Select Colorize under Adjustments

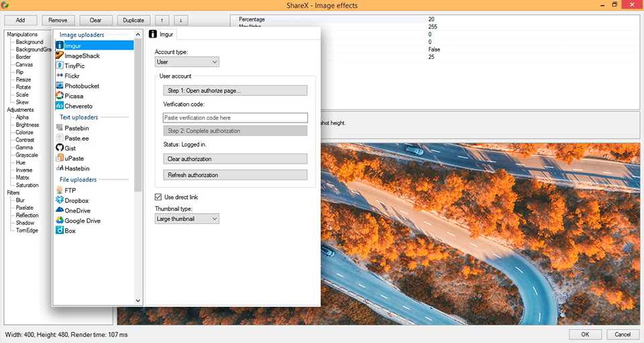point(25,133)
